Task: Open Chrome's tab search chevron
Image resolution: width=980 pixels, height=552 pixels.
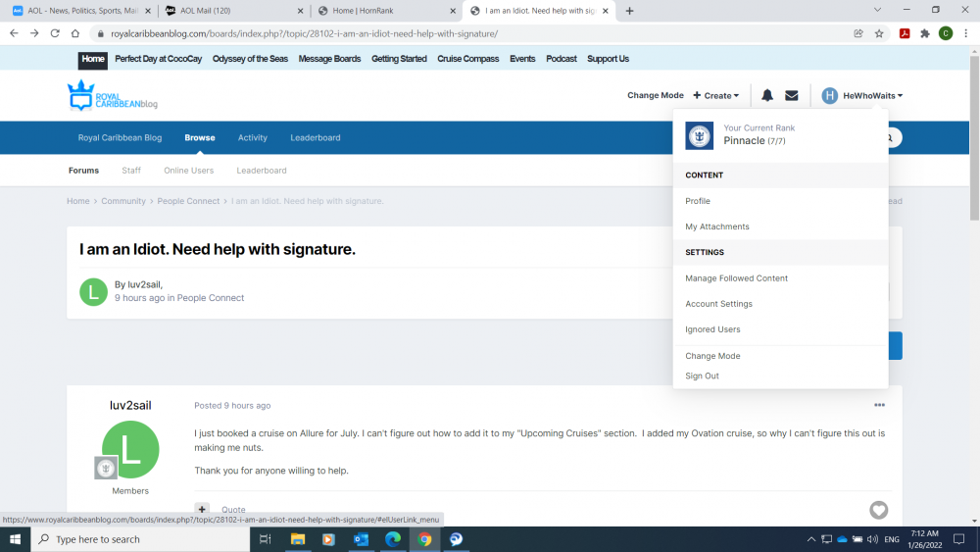Action: click(877, 10)
